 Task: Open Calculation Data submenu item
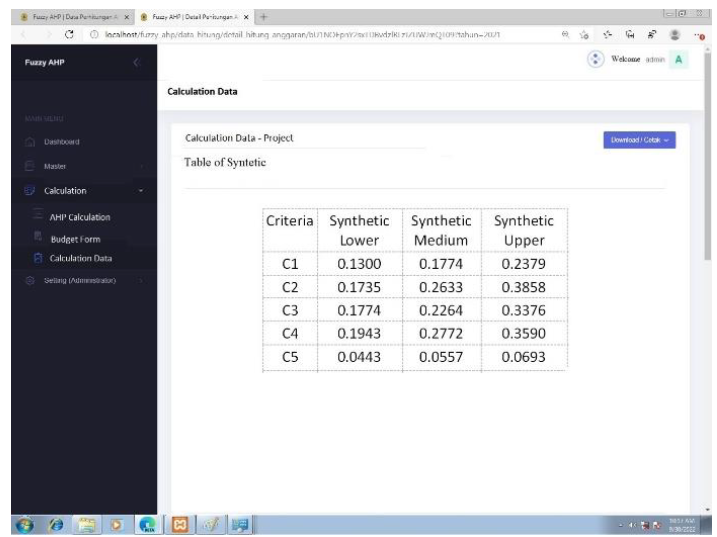81,258
